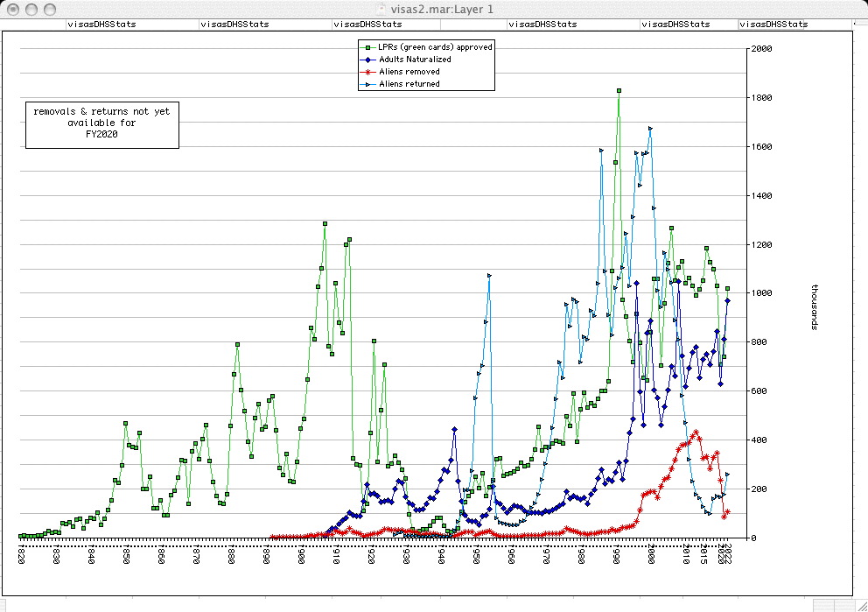The width and height of the screenshot is (868, 612).
Task: Click the x-axis year label 1820
Action: [21, 554]
